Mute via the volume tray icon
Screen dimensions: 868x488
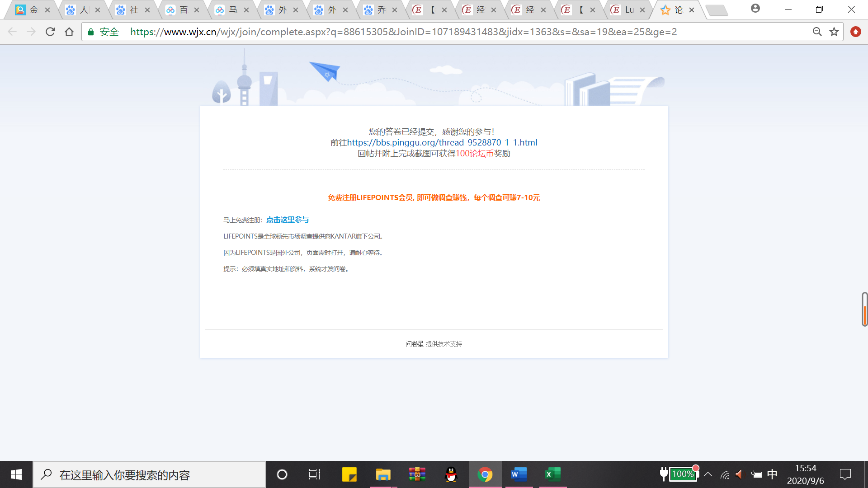[739, 474]
